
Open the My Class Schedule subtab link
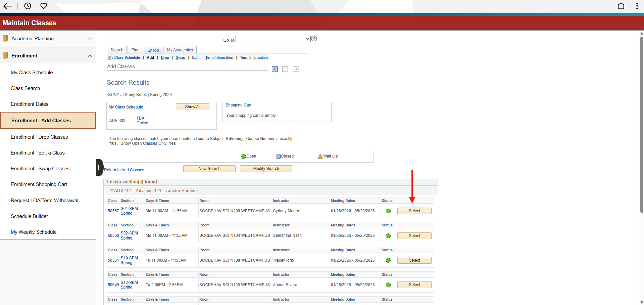[124, 58]
